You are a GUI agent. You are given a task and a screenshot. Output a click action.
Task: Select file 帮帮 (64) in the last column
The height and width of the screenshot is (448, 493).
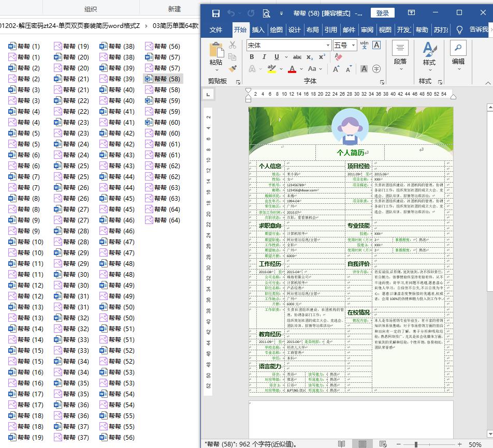pyautogui.click(x=163, y=209)
